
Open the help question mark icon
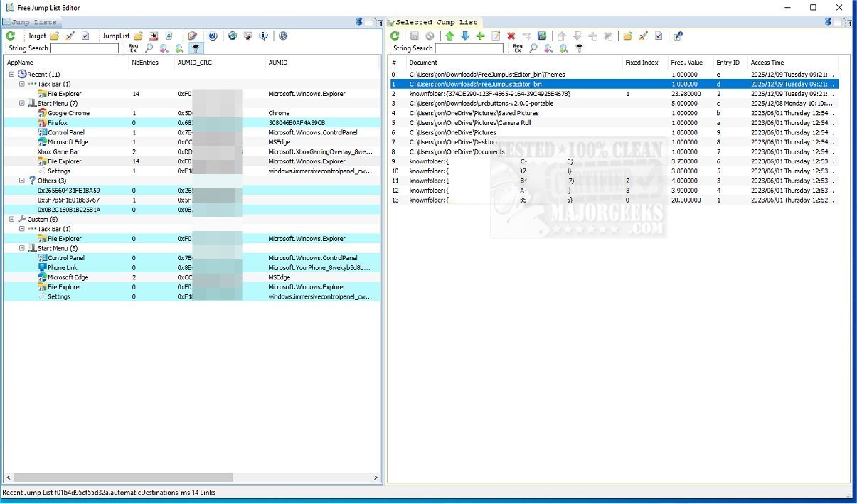click(x=212, y=36)
